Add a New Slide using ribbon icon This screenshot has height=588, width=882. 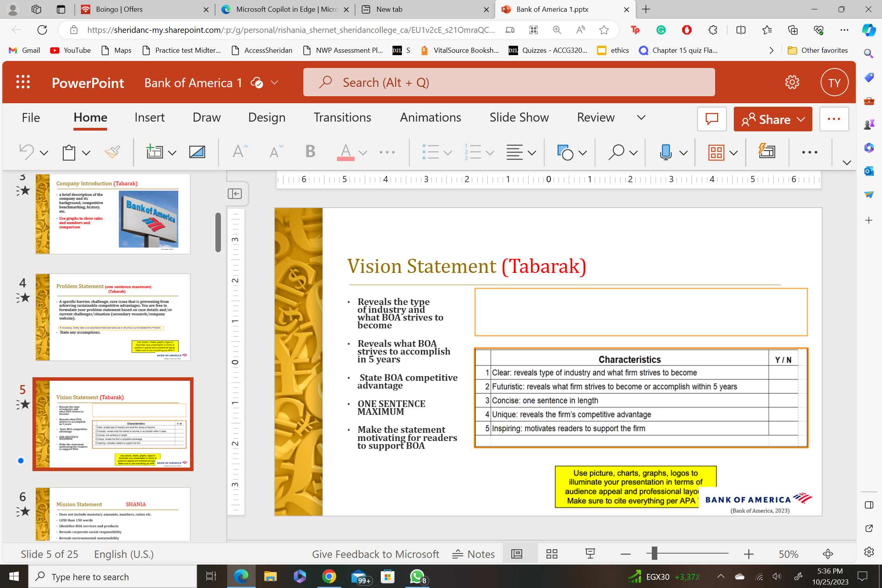154,152
